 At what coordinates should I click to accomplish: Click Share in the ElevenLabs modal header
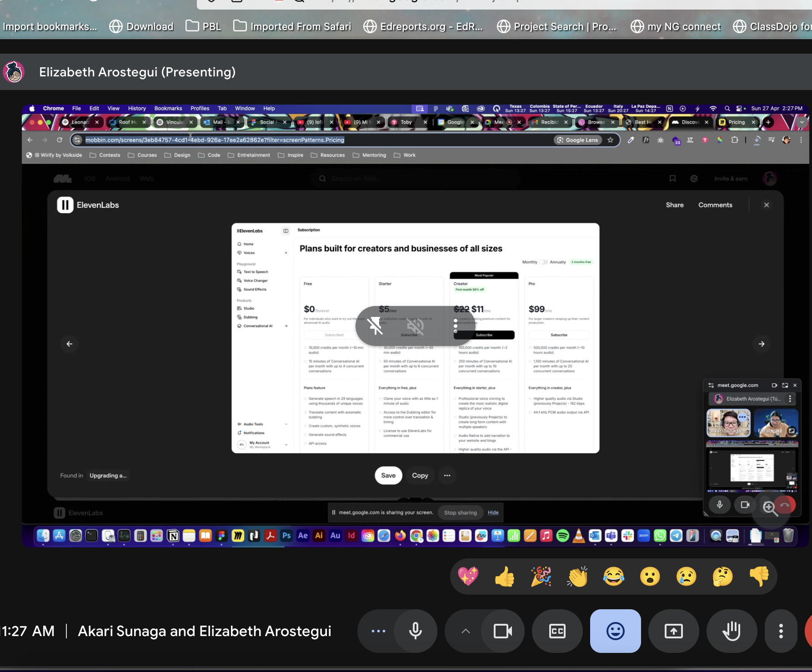click(x=675, y=205)
